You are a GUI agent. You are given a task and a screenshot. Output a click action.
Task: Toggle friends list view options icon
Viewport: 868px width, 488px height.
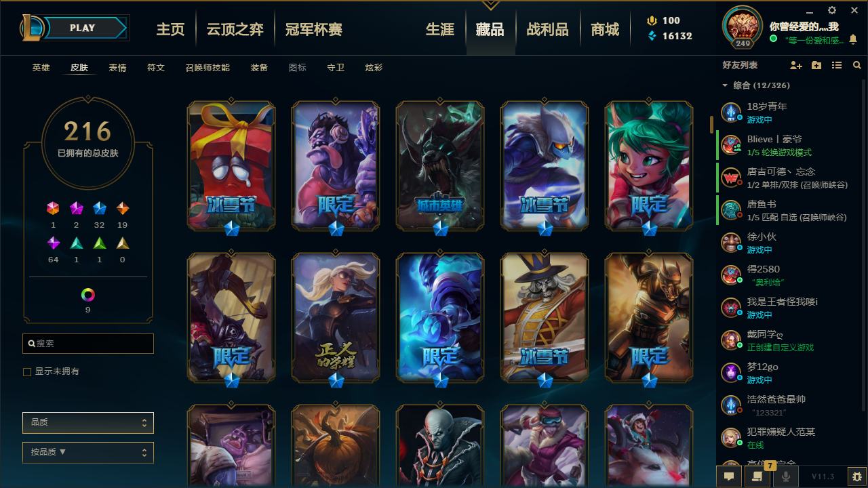coord(837,65)
